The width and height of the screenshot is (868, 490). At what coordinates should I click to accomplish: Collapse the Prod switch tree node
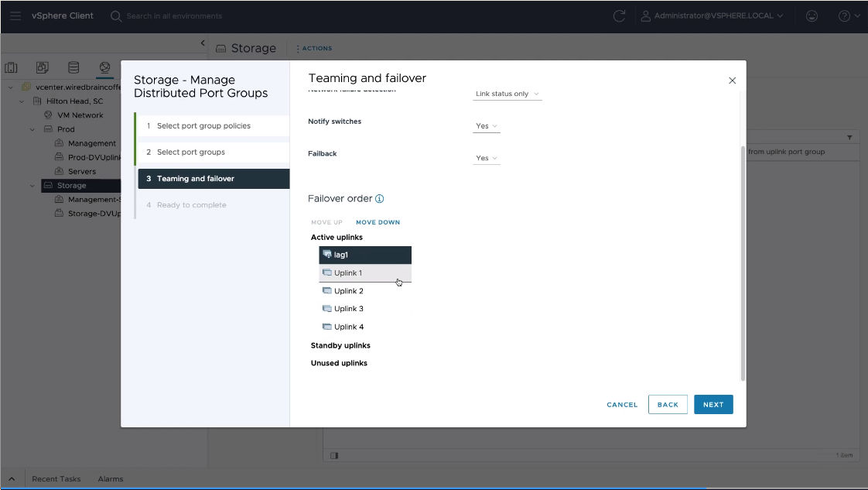click(32, 129)
